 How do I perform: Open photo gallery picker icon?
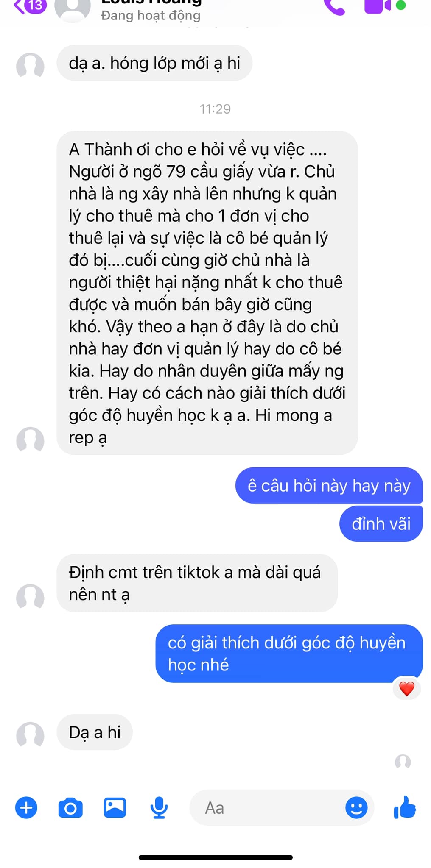115,807
